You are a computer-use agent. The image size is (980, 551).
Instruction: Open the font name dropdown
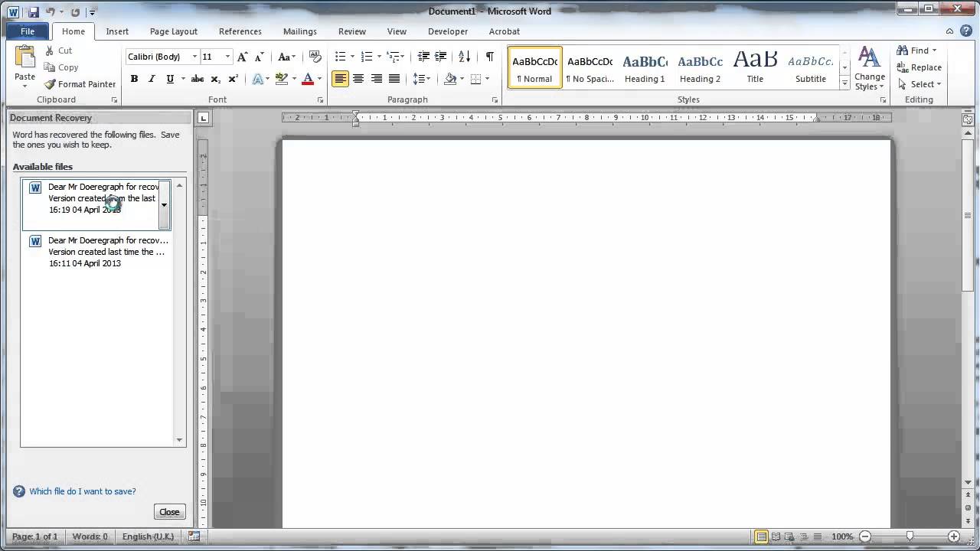pyautogui.click(x=195, y=57)
